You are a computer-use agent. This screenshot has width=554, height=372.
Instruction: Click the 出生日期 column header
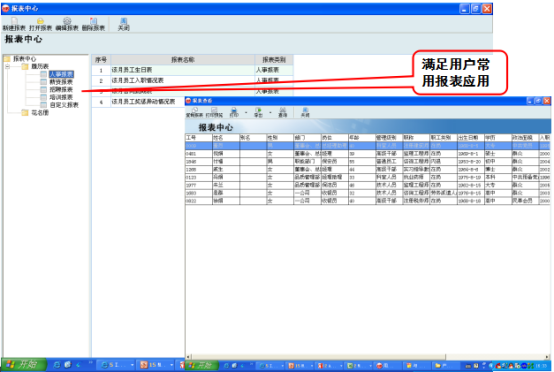click(471, 137)
